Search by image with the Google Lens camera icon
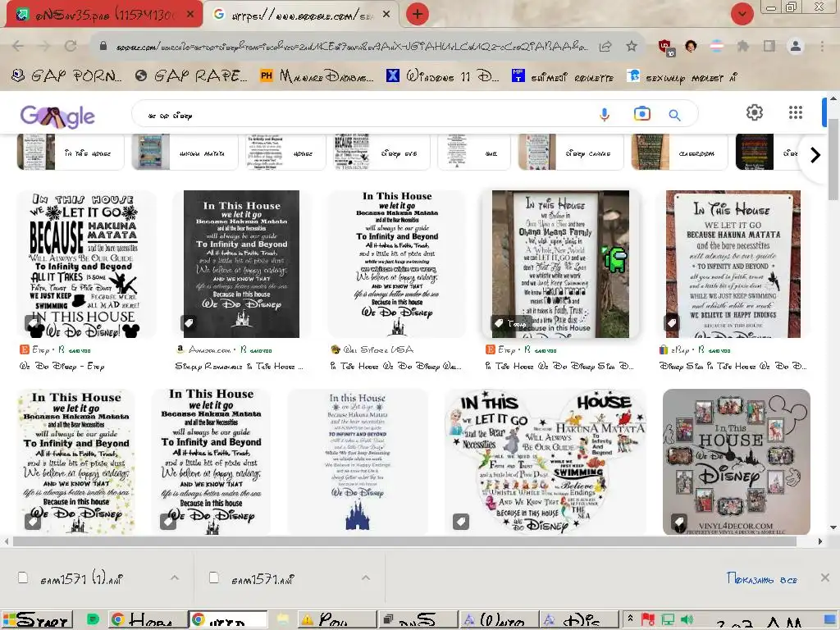This screenshot has height=630, width=840. (641, 113)
